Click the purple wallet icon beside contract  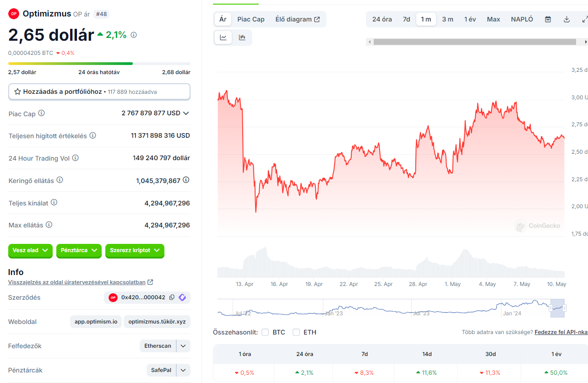182,297
